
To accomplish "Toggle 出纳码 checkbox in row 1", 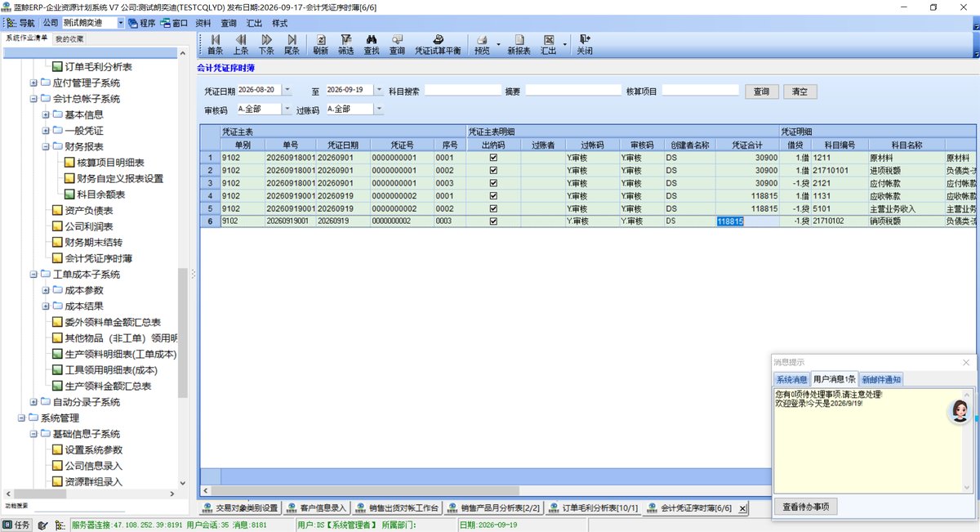I will (493, 158).
